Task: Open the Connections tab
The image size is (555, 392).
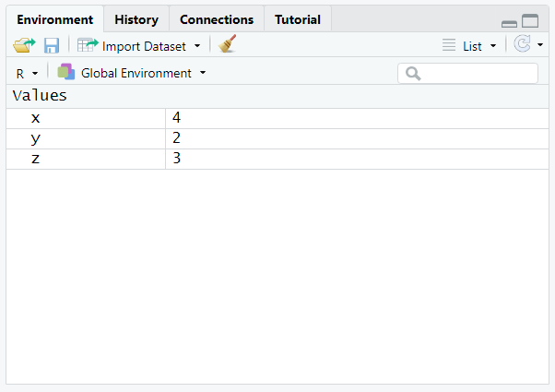Action: 217,19
